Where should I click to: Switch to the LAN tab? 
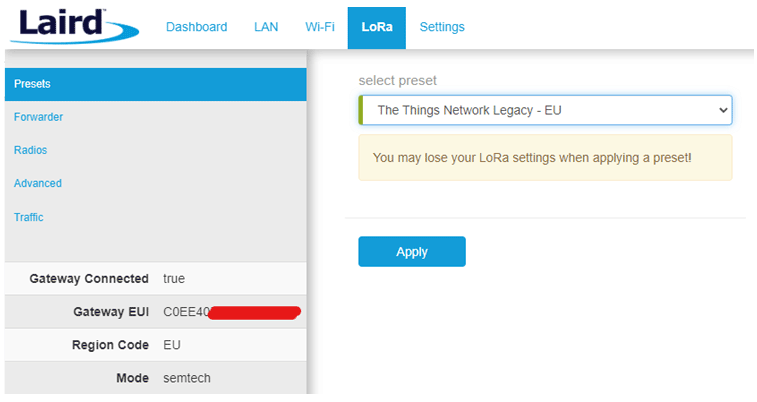pyautogui.click(x=266, y=27)
